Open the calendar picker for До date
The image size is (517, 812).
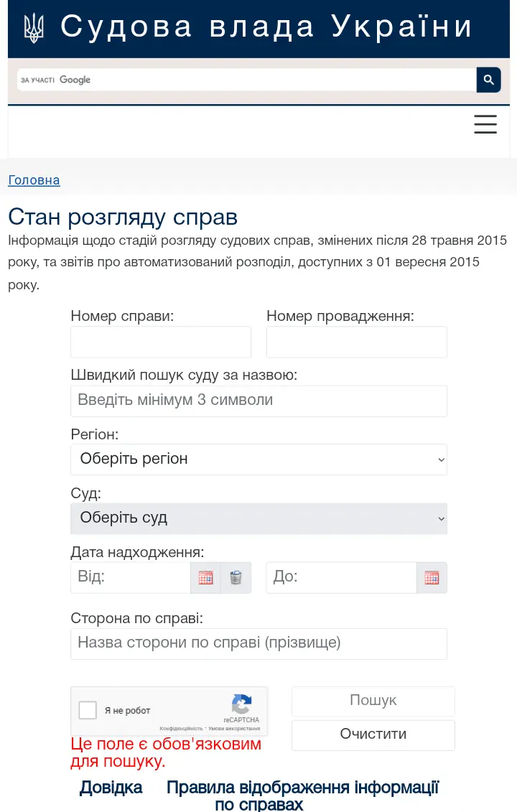(x=432, y=577)
